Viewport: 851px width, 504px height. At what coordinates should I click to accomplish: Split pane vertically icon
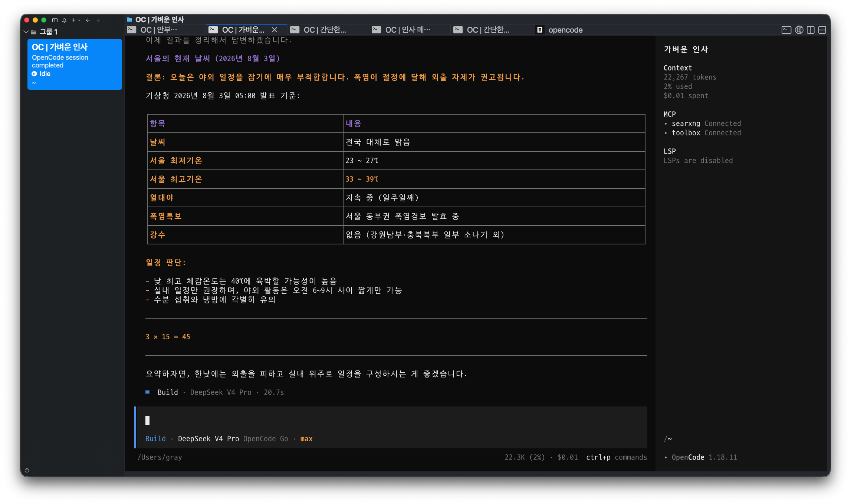[811, 30]
